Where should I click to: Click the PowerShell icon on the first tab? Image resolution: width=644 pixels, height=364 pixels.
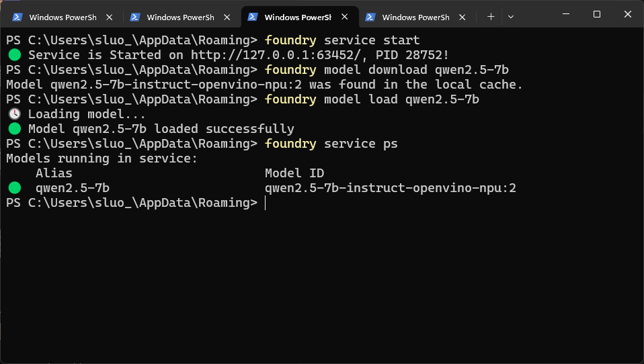[17, 17]
